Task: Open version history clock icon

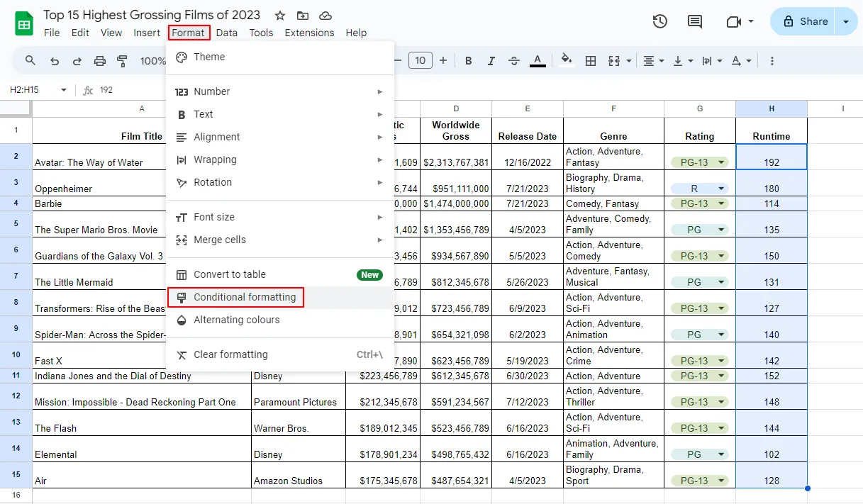Action: coord(659,22)
